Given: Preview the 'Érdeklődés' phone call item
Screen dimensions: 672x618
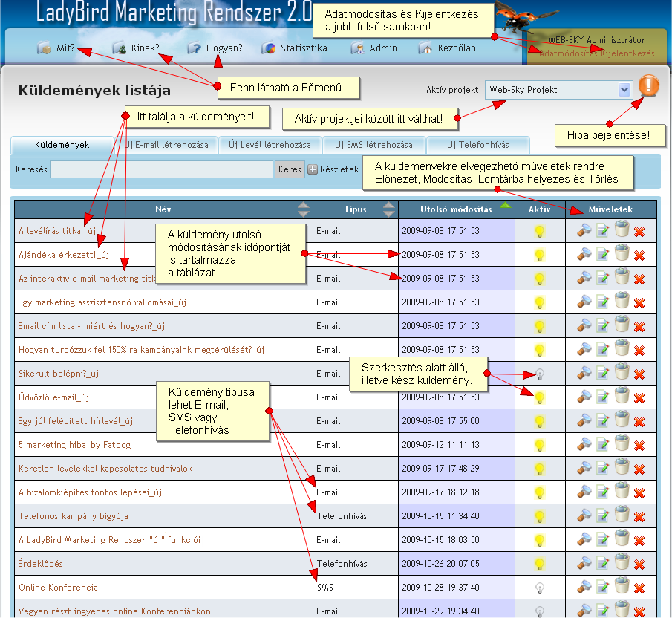Looking at the screenshot, I should point(584,564).
